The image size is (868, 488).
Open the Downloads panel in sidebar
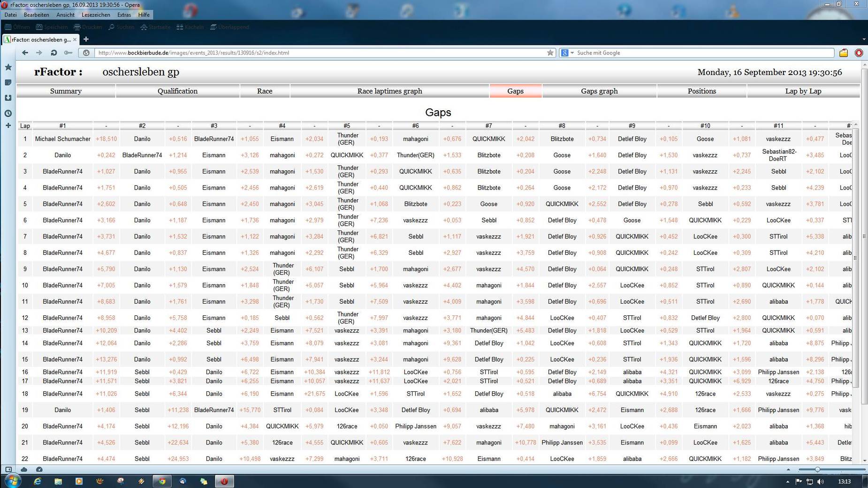8,98
